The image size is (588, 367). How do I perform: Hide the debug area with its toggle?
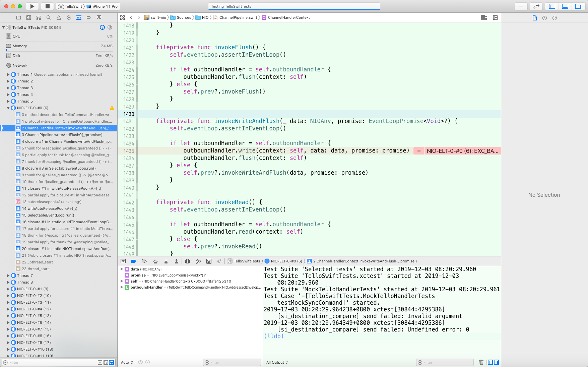[x=123, y=261]
